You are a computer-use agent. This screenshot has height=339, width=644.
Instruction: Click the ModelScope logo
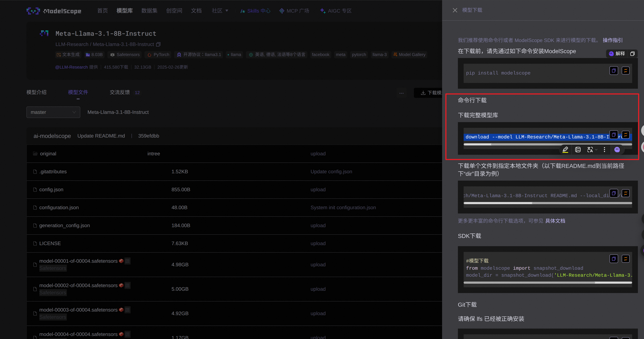[54, 11]
